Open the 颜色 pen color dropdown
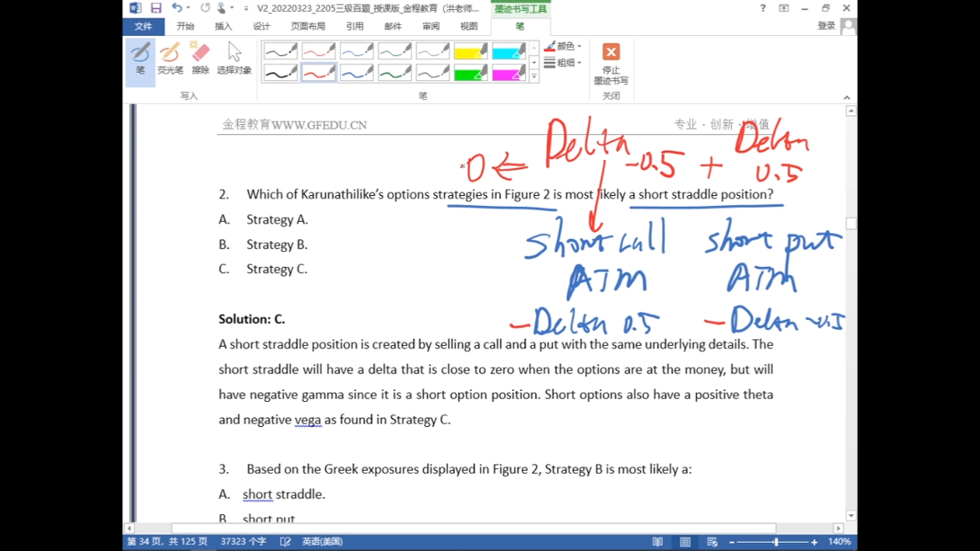Screen dimensions: 980x551 pyautogui.click(x=563, y=46)
